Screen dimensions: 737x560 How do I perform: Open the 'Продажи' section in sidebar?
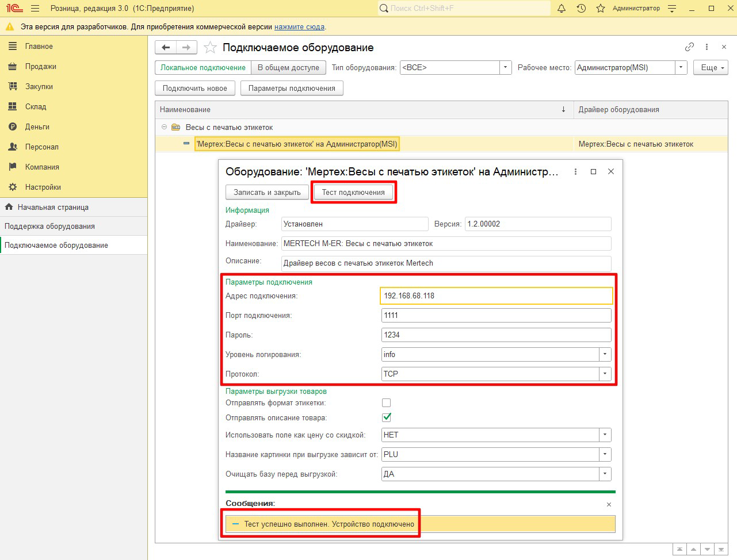(x=40, y=67)
